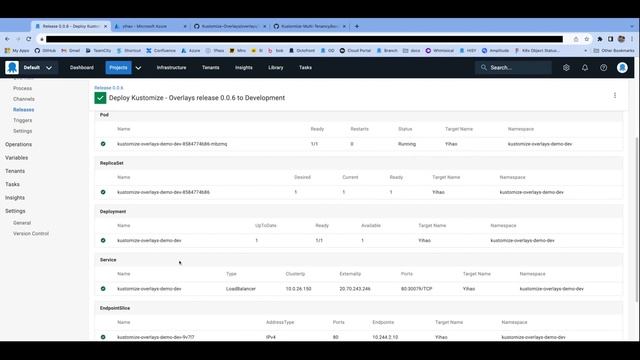Screen dimensions: 640x360
Task: Select the Running status cell
Action: (x=407, y=144)
